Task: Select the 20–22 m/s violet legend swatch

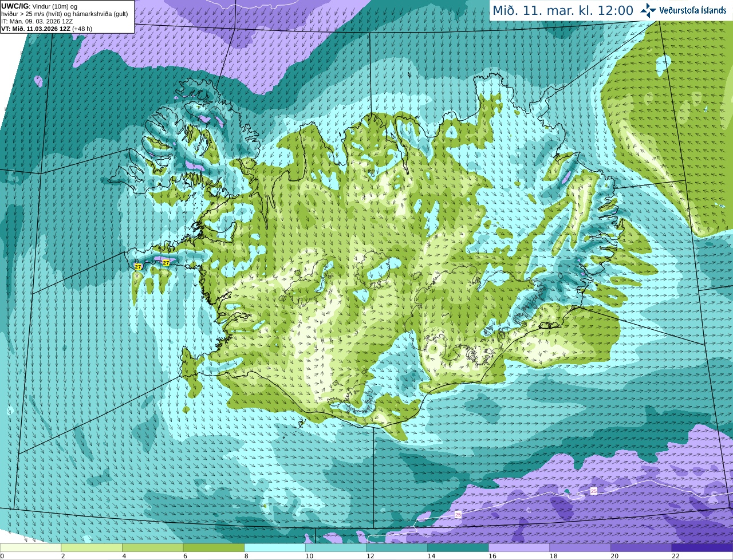Action: coord(641,548)
